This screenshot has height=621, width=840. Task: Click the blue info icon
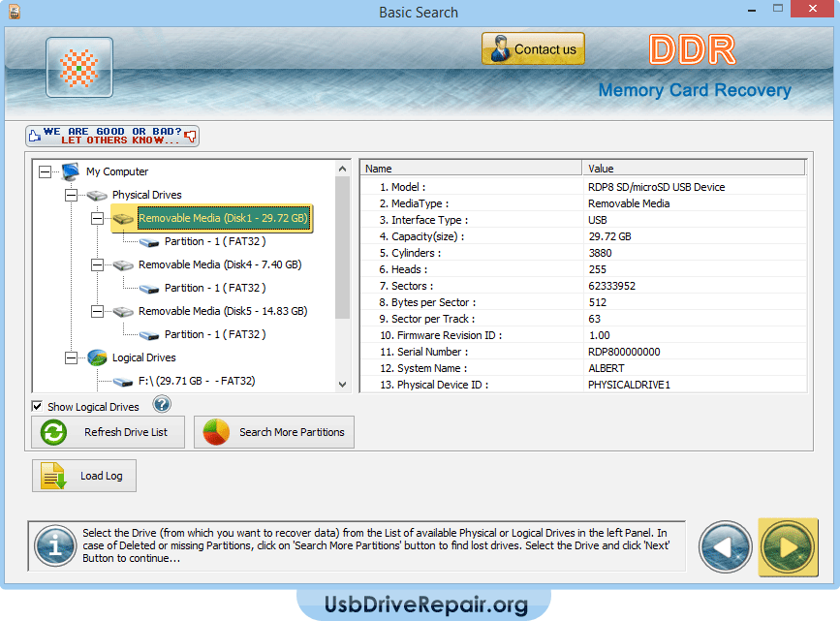click(55, 546)
